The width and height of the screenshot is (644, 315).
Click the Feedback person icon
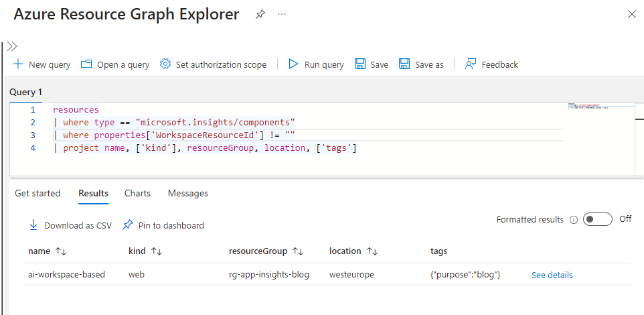470,64
